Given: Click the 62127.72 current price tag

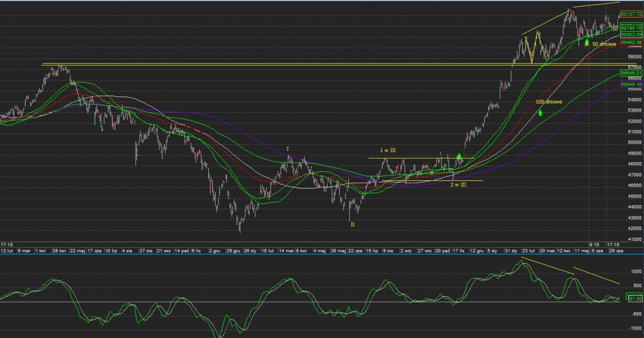Looking at the screenshot, I should 631,14.
